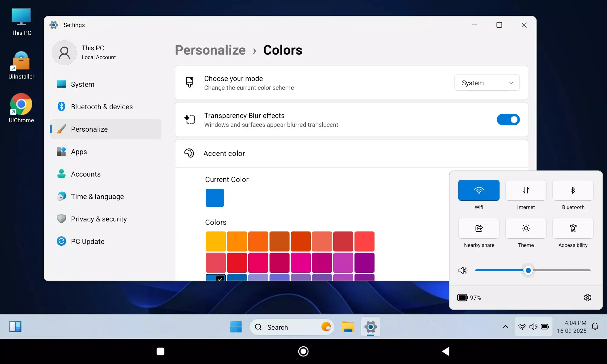607x364 pixels.
Task: Click the battery 97% indicator
Action: coord(469,298)
